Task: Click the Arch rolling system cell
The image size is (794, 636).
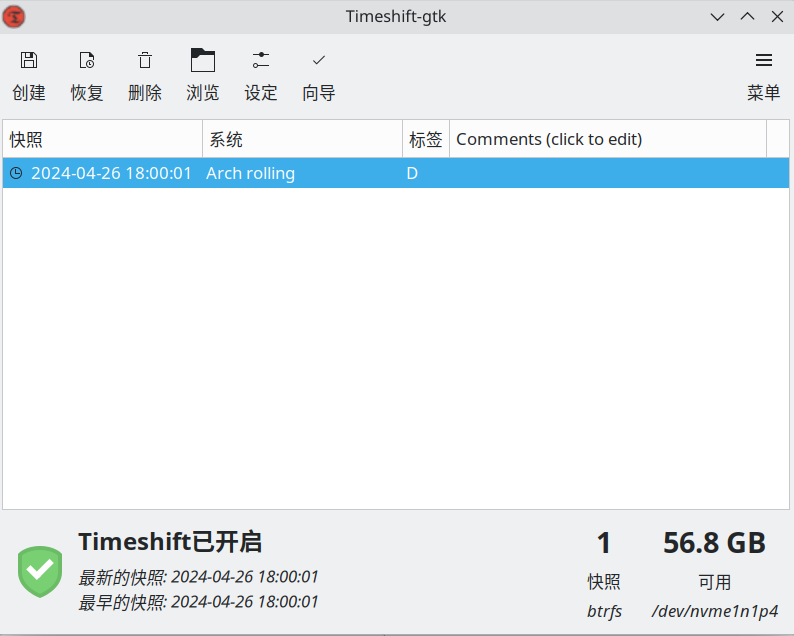Action: (x=251, y=173)
